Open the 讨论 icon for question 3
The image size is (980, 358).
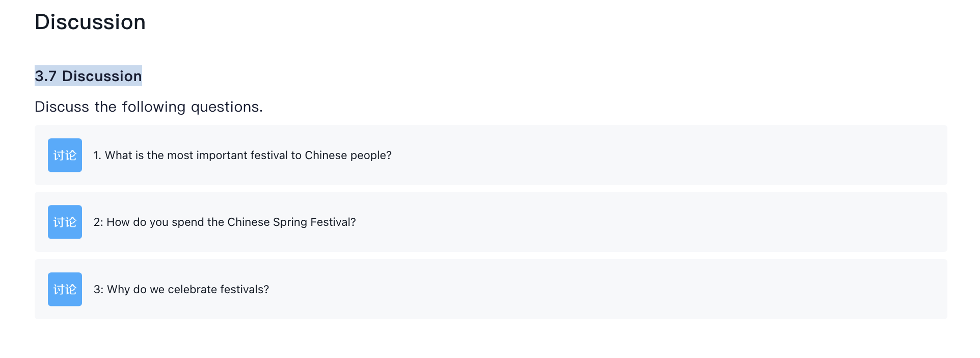65,289
